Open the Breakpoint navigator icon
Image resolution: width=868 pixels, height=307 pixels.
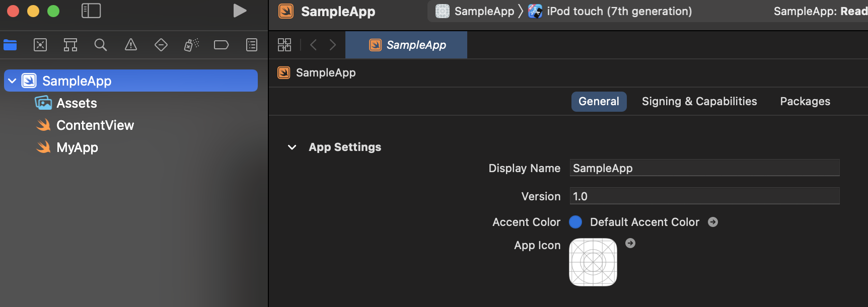pos(222,45)
